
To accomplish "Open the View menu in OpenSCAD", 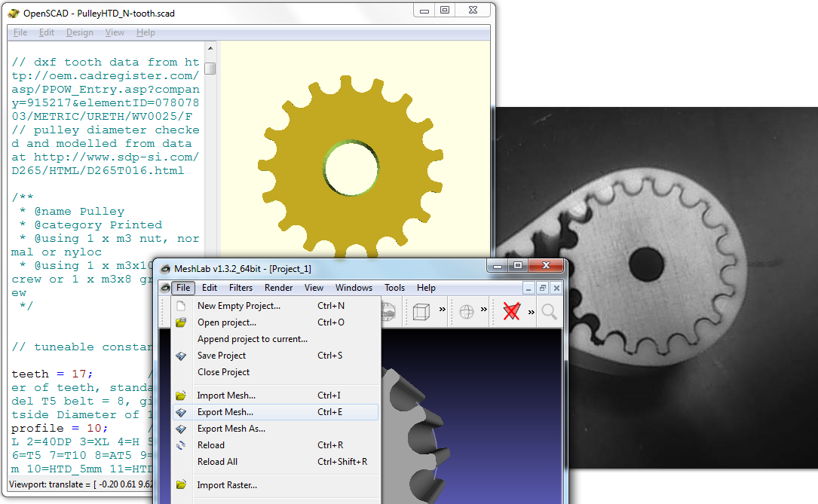I will (x=115, y=32).
